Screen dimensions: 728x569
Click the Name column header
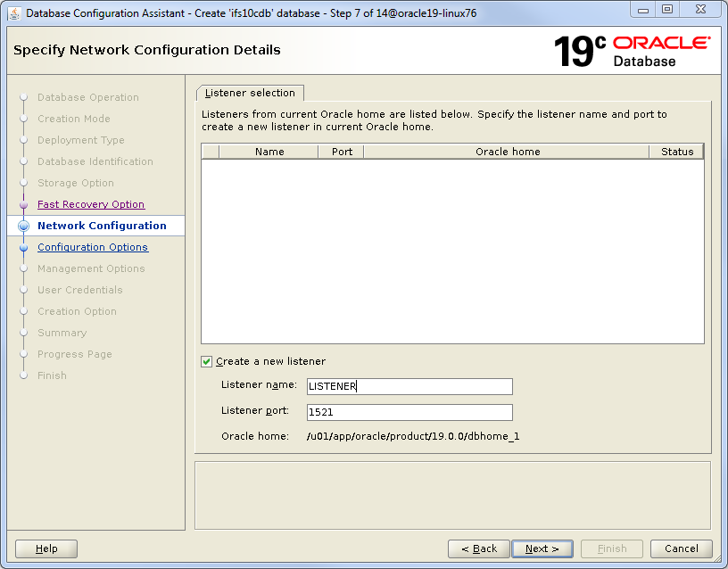[269, 152]
